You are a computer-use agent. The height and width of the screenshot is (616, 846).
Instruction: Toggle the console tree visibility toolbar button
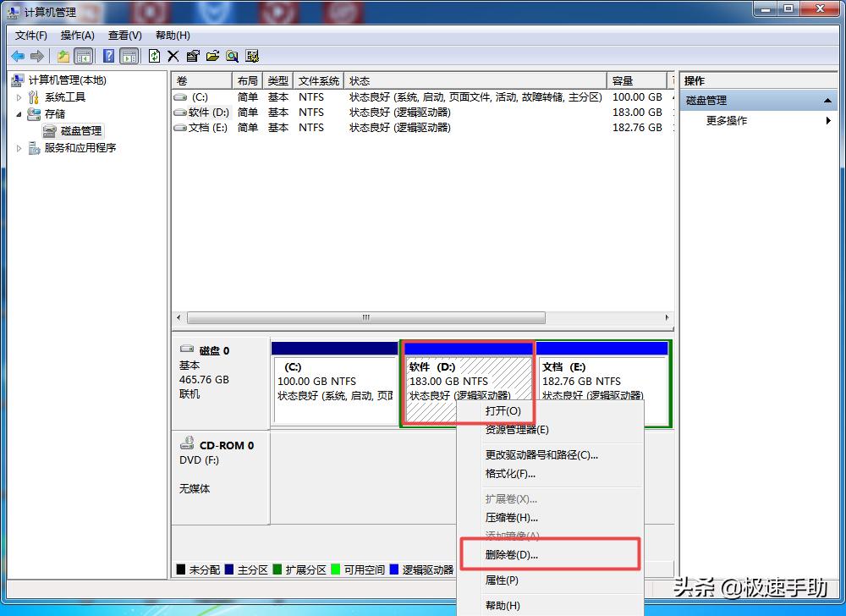click(83, 56)
